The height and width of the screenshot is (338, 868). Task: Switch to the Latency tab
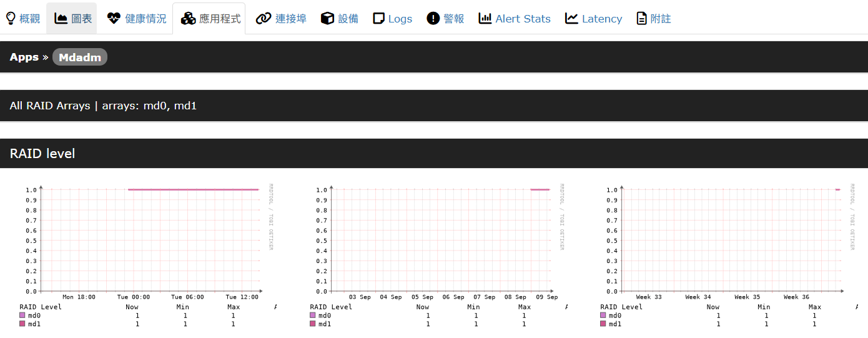click(x=601, y=19)
